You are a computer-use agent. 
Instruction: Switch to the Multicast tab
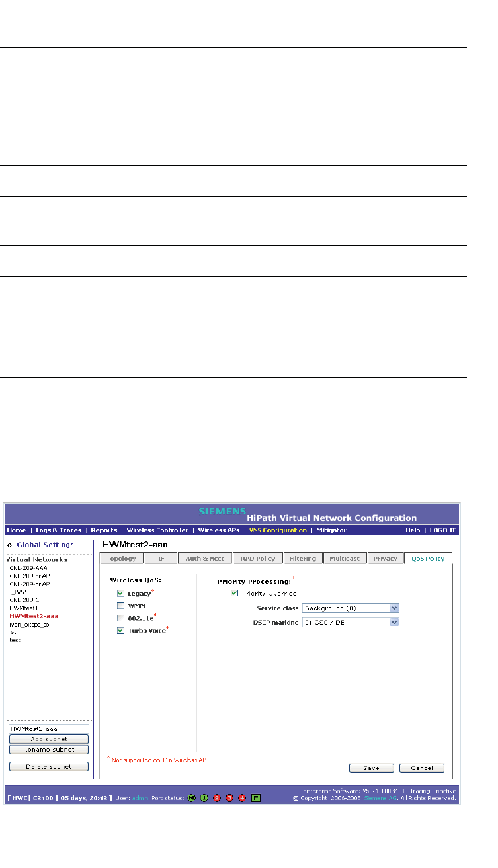click(x=345, y=559)
